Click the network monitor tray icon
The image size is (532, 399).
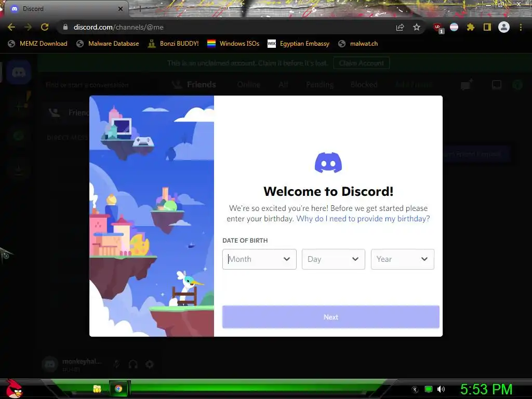coord(429,389)
